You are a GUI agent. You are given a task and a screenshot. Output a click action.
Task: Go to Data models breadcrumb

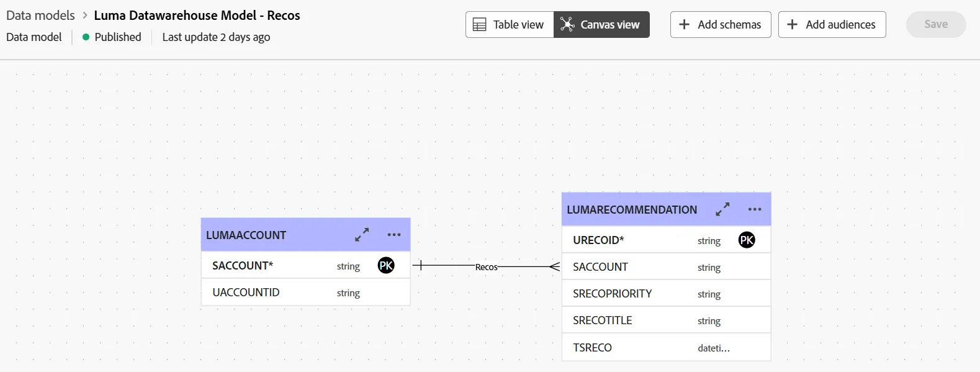[x=40, y=16]
